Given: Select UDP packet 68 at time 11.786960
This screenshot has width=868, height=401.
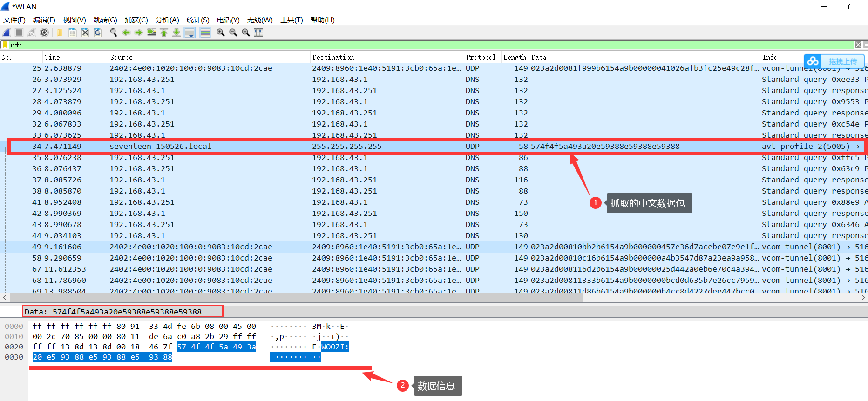Looking at the screenshot, I should pyautogui.click(x=434, y=281).
